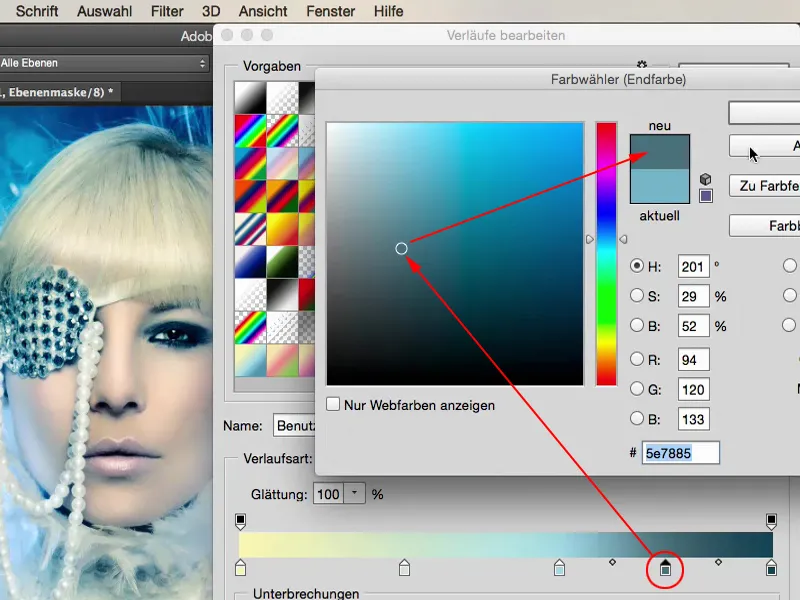
Task: Select the second pale color stop
Action: [404, 567]
